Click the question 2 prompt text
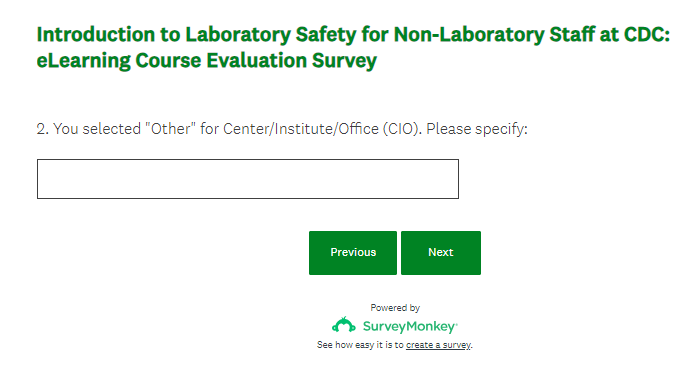 coord(282,129)
